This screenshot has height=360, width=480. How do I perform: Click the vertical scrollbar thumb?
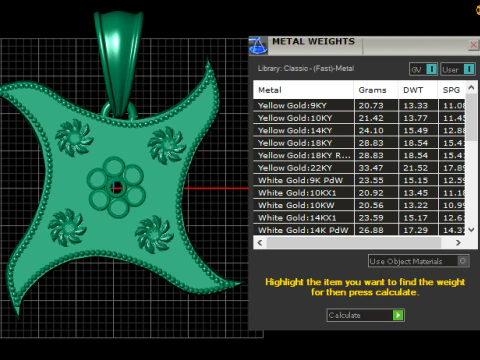coord(471,117)
